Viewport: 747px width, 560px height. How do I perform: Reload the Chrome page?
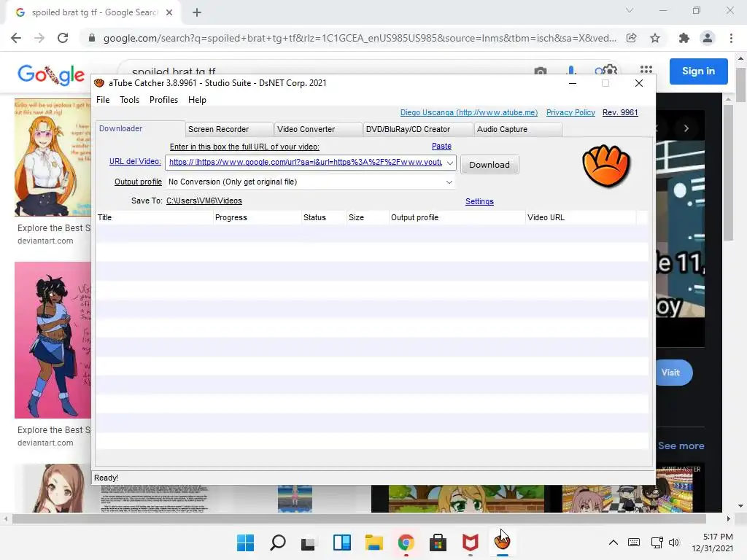(x=63, y=38)
